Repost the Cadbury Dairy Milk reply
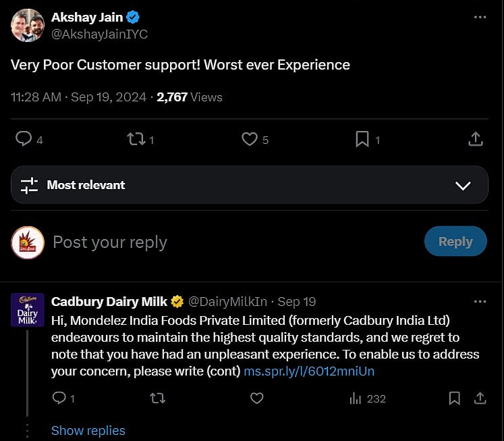Image resolution: width=504 pixels, height=441 pixels. click(157, 398)
